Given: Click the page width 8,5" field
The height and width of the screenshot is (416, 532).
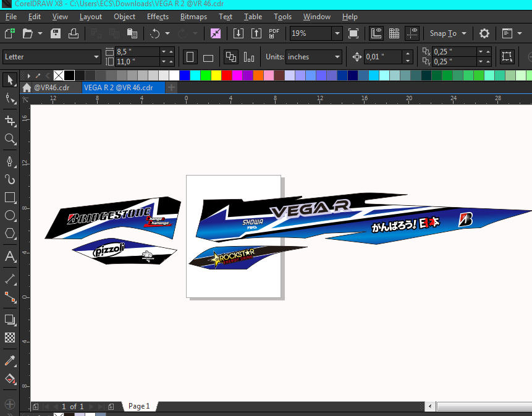Looking at the screenshot, I should (137, 51).
